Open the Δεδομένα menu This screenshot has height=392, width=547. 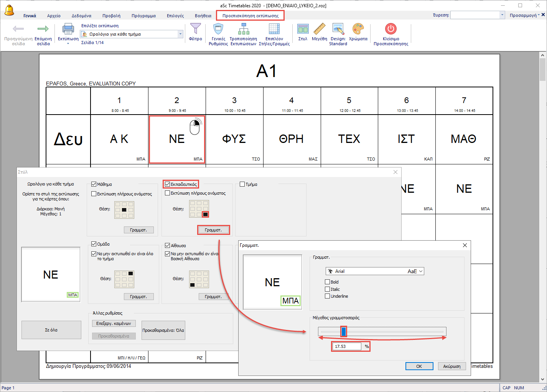click(x=81, y=16)
